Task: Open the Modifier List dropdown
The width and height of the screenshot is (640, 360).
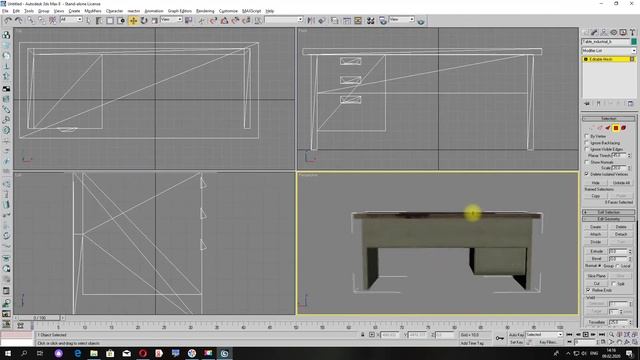Action: pyautogui.click(x=609, y=51)
